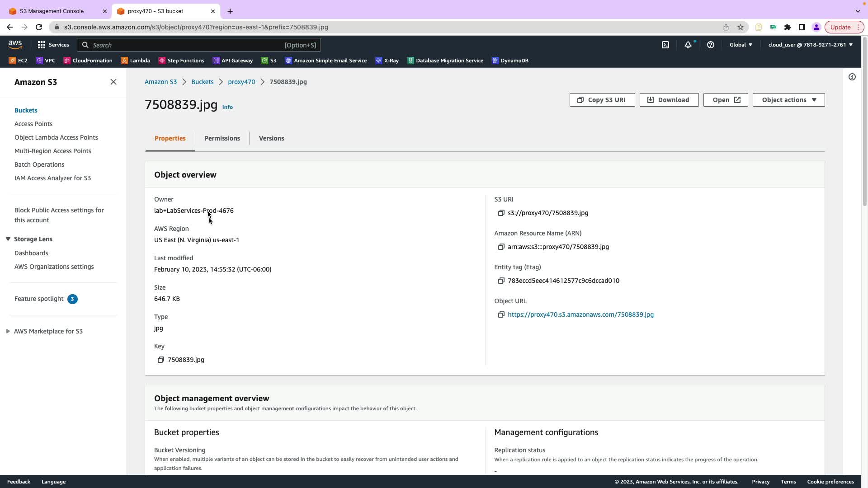Open the info panel icon on right edge
This screenshot has height=488, width=868.
pyautogui.click(x=852, y=77)
